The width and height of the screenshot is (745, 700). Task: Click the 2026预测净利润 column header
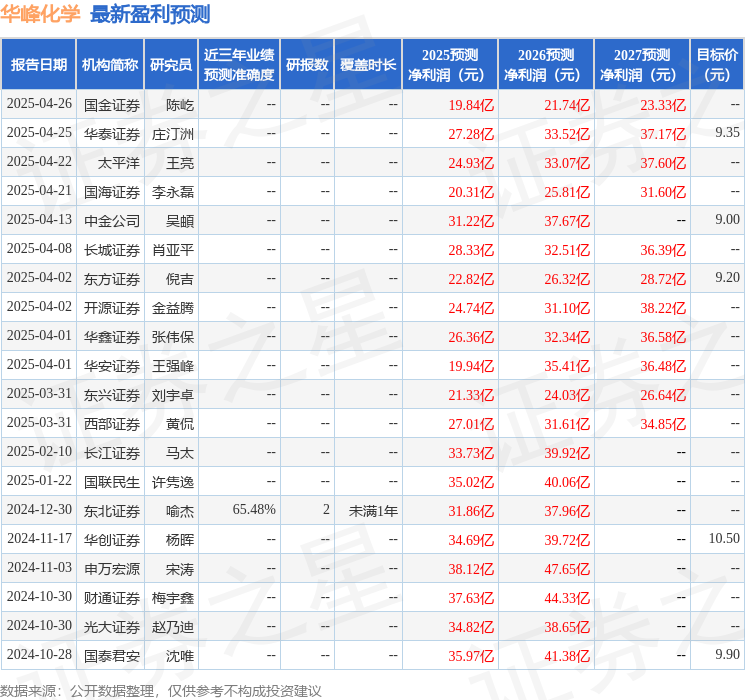546,65
